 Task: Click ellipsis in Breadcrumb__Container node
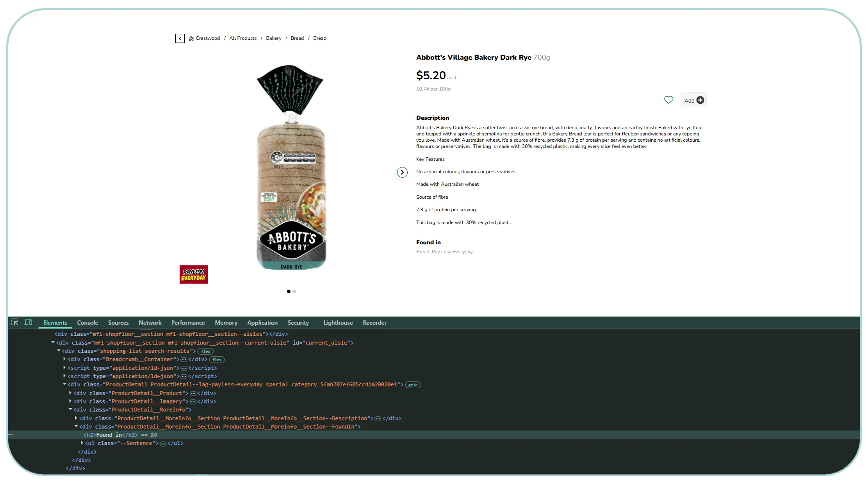(184, 359)
